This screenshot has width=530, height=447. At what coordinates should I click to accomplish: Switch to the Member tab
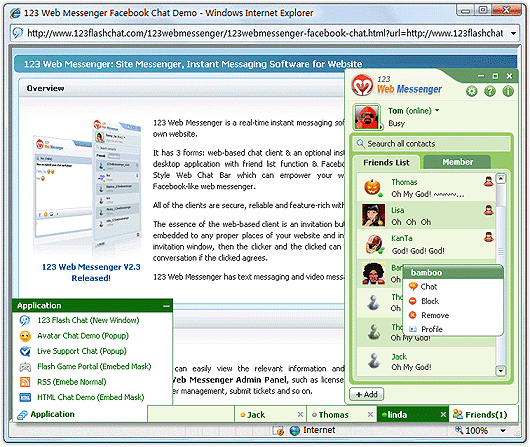[457, 162]
